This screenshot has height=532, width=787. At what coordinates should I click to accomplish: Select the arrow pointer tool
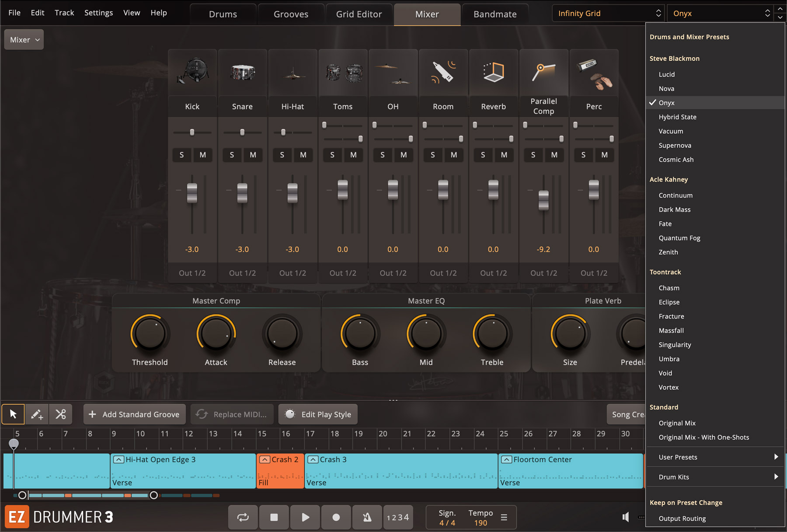pos(13,414)
